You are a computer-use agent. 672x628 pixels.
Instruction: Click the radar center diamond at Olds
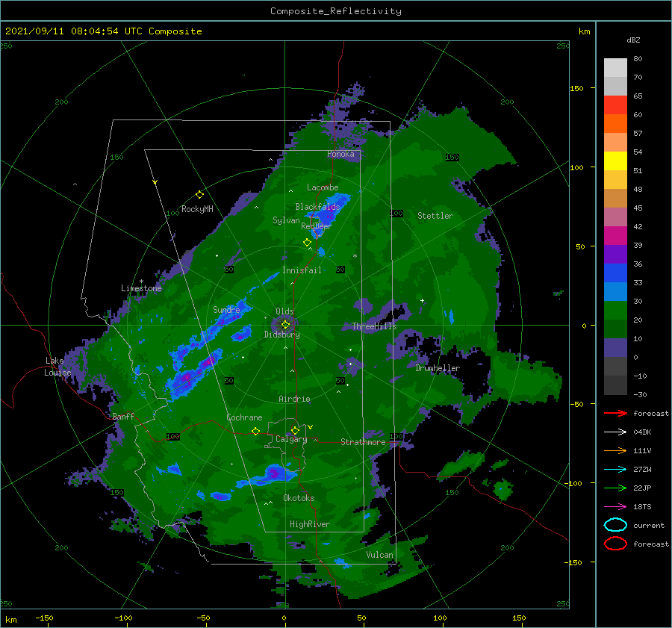(285, 325)
